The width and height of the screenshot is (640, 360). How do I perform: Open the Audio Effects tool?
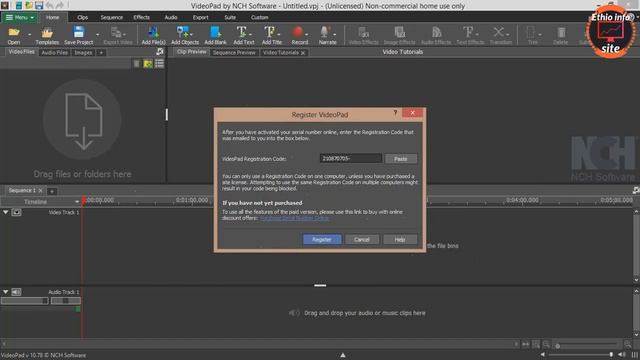tap(436, 35)
